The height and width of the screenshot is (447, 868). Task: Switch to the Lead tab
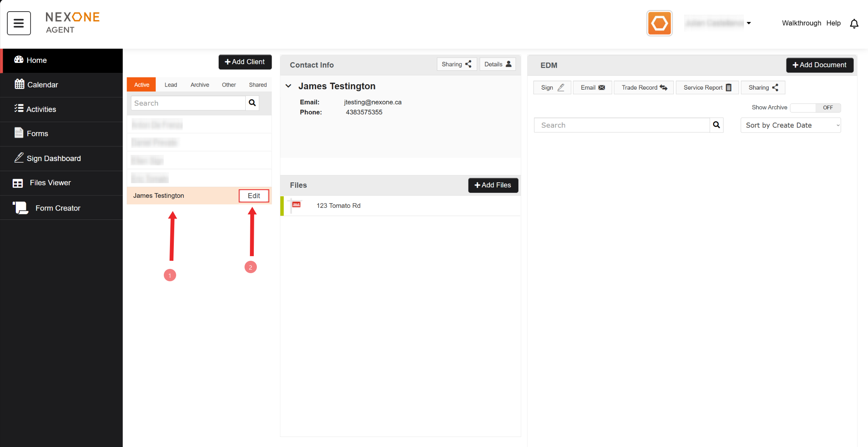click(170, 85)
